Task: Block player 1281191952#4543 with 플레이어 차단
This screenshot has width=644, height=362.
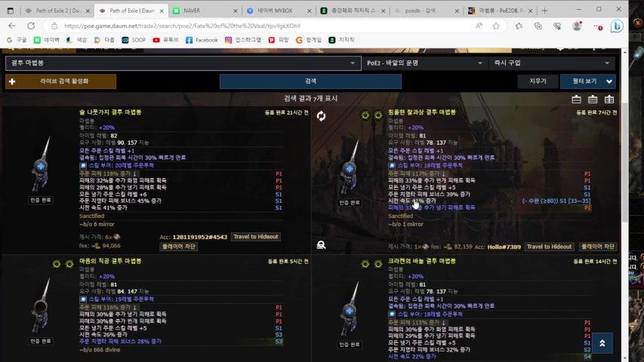Action: pyautogui.click(x=179, y=247)
